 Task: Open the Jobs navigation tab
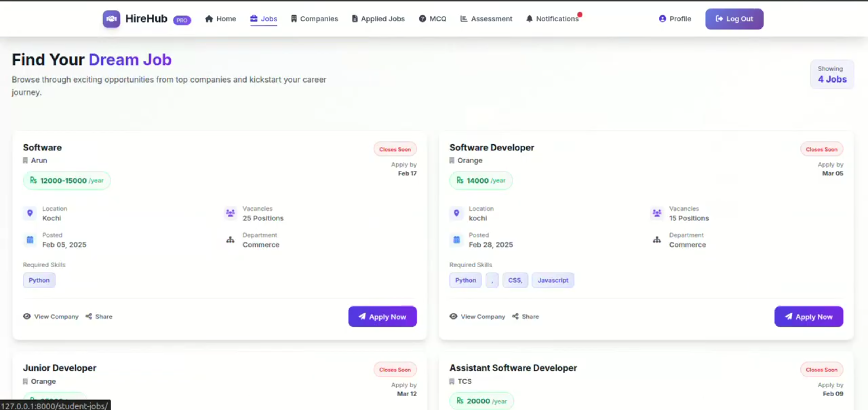263,19
